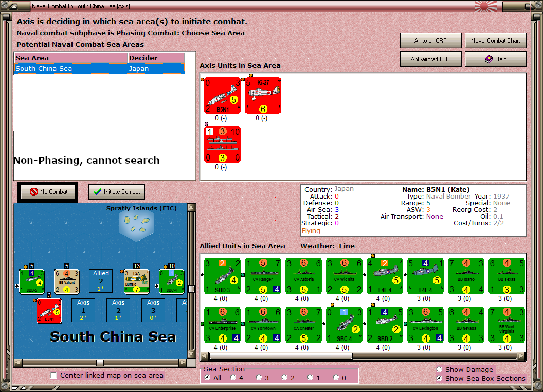Screen dimensions: 543x392
Task: Click the map horizontal scrollbar thumb
Action: coord(100,363)
